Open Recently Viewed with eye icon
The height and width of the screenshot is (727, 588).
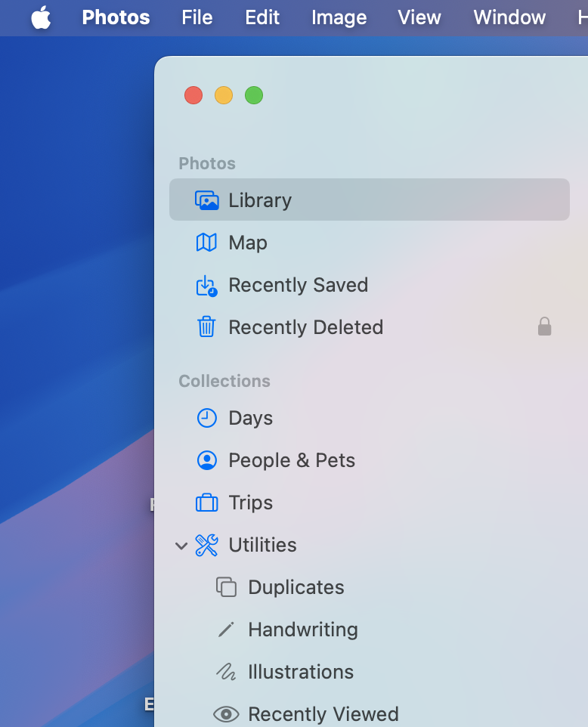tap(323, 714)
